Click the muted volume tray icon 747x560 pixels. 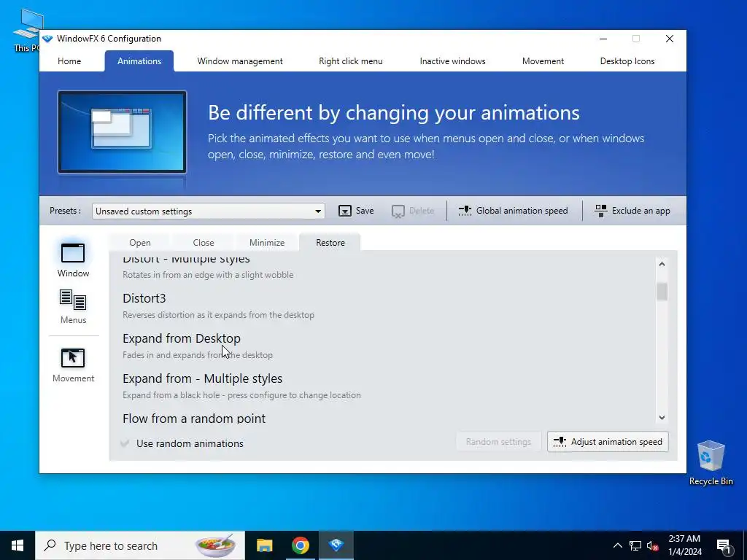coord(653,545)
